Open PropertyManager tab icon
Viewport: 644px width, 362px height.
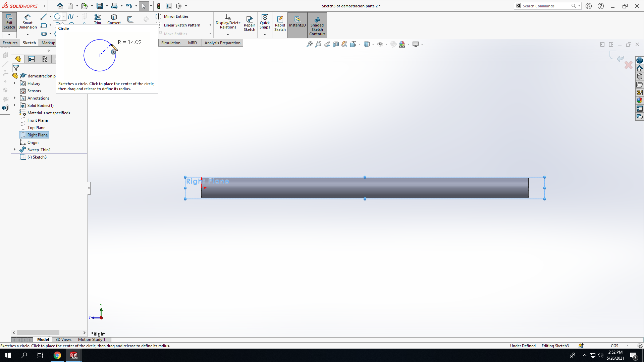32,59
